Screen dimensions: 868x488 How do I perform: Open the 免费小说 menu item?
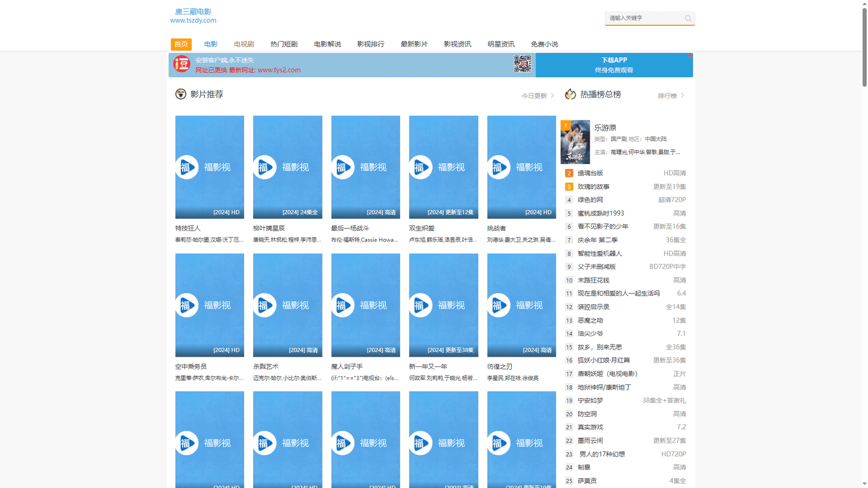(x=544, y=44)
